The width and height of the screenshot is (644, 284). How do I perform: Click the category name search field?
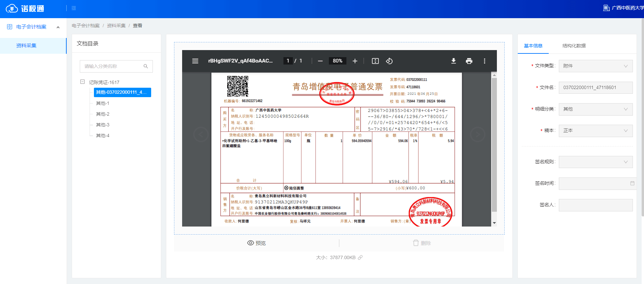click(113, 67)
